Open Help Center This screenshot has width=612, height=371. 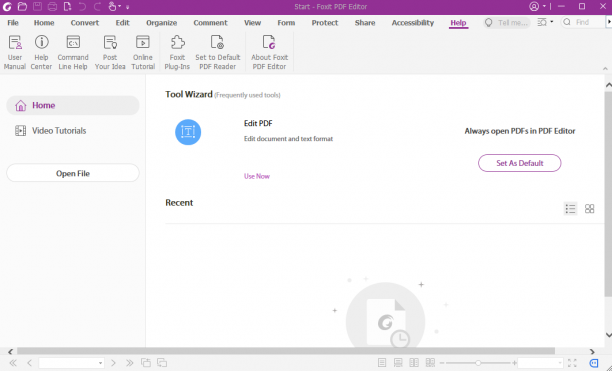click(41, 53)
